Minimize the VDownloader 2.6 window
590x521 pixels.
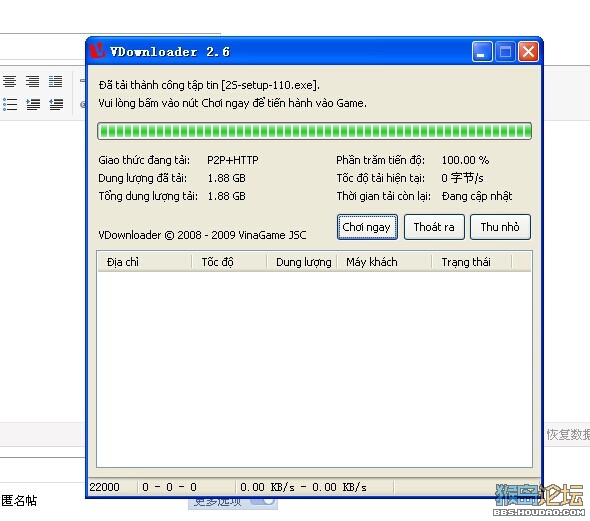click(482, 51)
